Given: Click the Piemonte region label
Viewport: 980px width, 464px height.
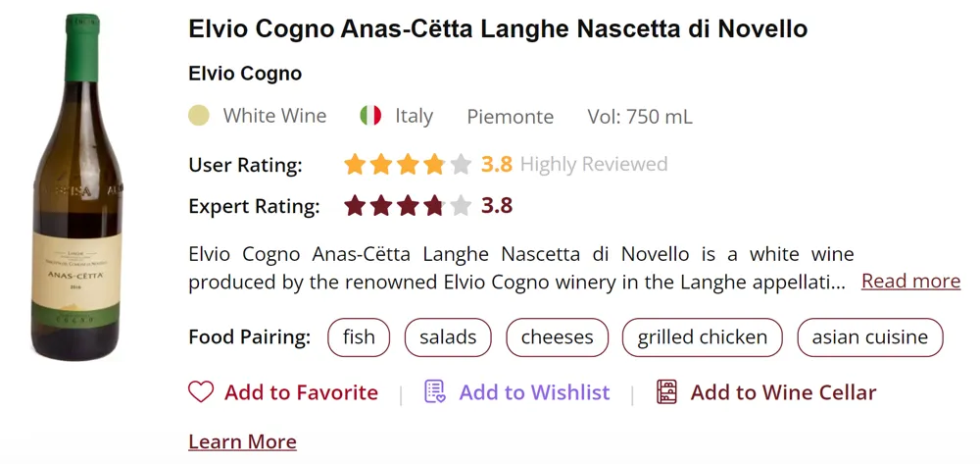Looking at the screenshot, I should [510, 117].
